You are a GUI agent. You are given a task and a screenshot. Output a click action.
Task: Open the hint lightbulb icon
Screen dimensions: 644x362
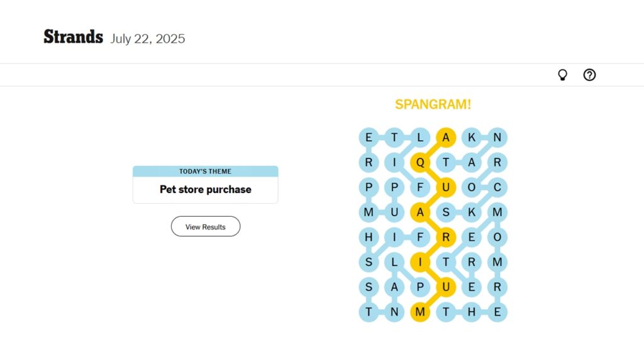click(x=562, y=75)
